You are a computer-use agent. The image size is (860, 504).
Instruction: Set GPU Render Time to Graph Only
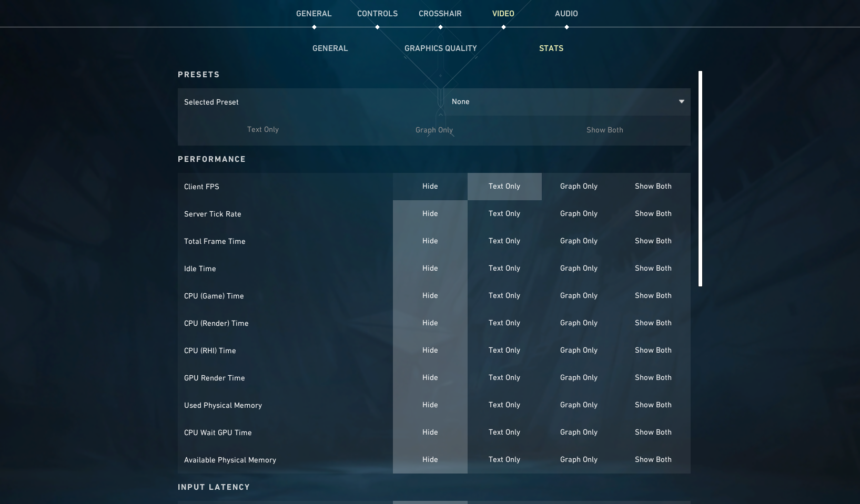(579, 378)
